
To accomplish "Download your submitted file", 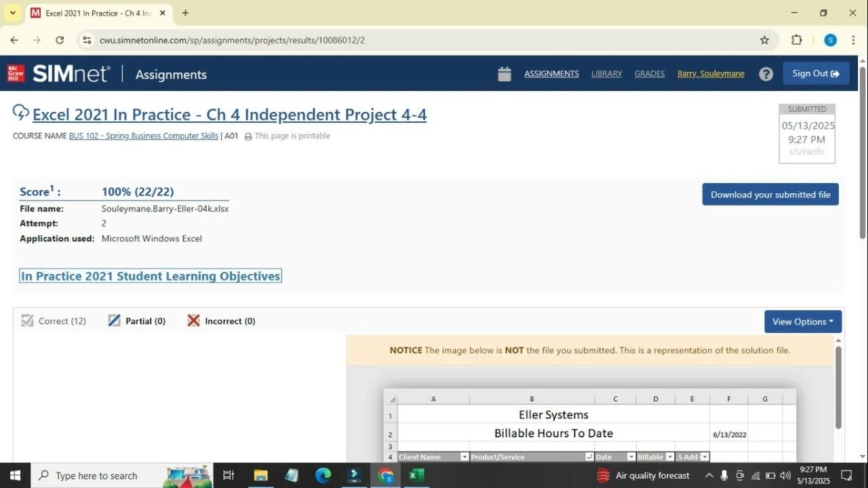I will click(770, 195).
